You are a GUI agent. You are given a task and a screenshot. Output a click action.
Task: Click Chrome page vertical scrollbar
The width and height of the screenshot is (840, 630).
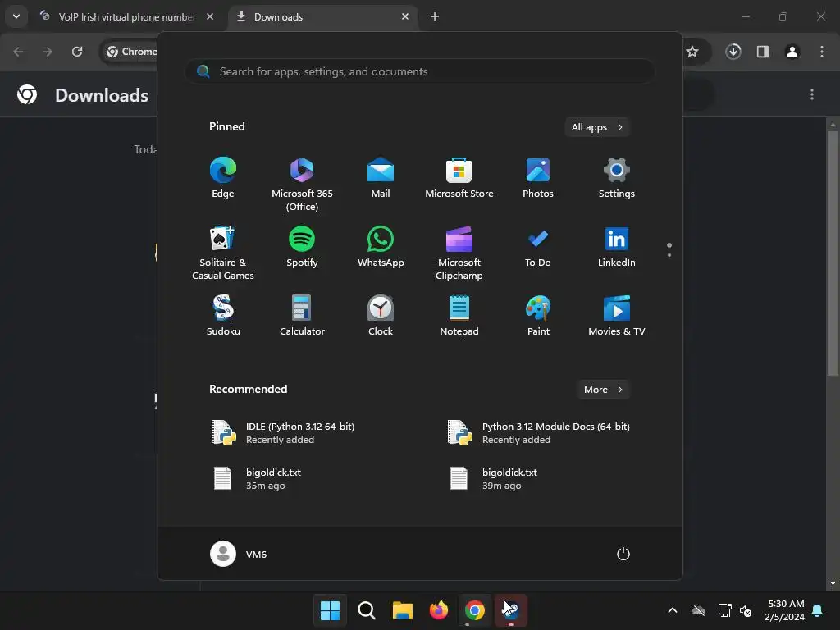[833, 252]
